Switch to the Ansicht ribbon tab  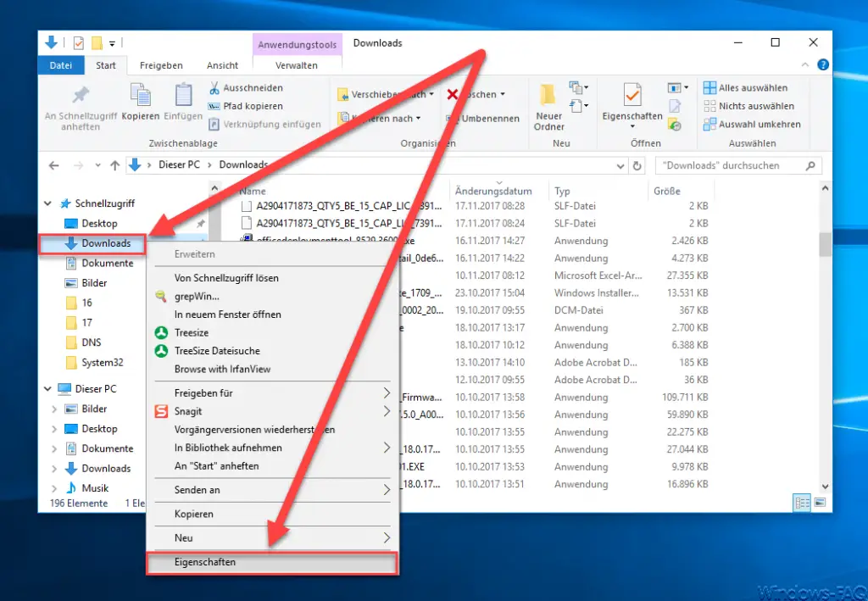222,65
